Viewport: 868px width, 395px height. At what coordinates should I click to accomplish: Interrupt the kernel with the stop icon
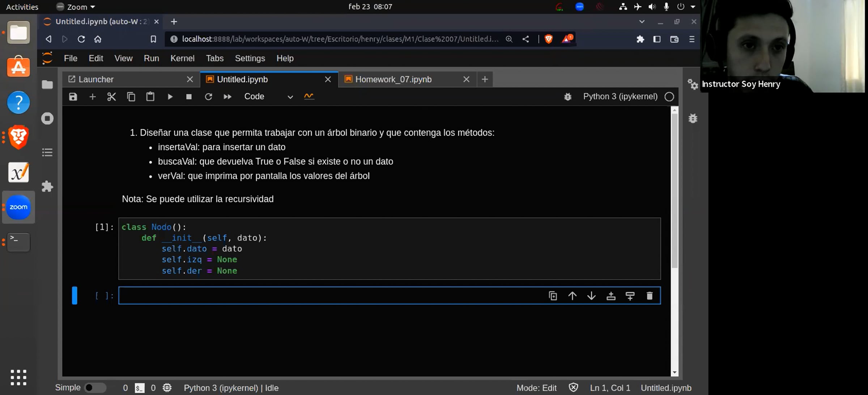pyautogui.click(x=189, y=96)
